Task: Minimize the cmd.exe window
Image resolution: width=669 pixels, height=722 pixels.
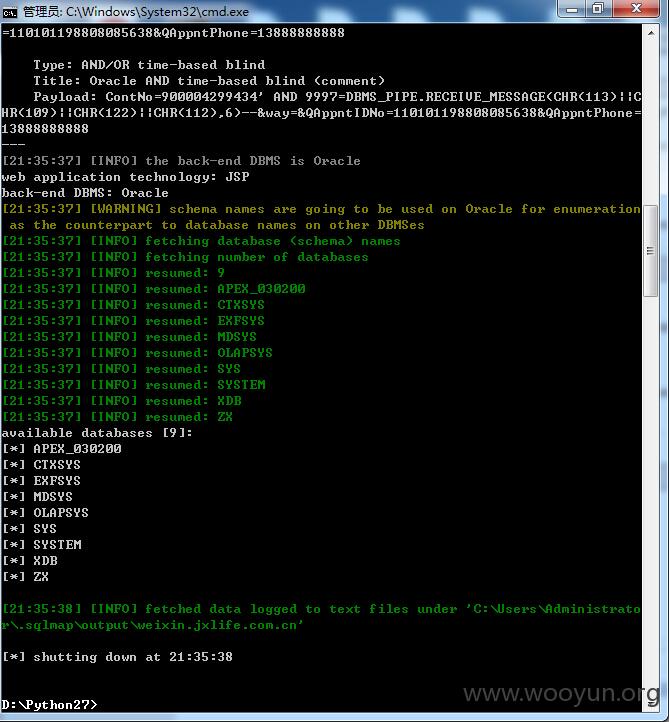Action: (x=572, y=9)
